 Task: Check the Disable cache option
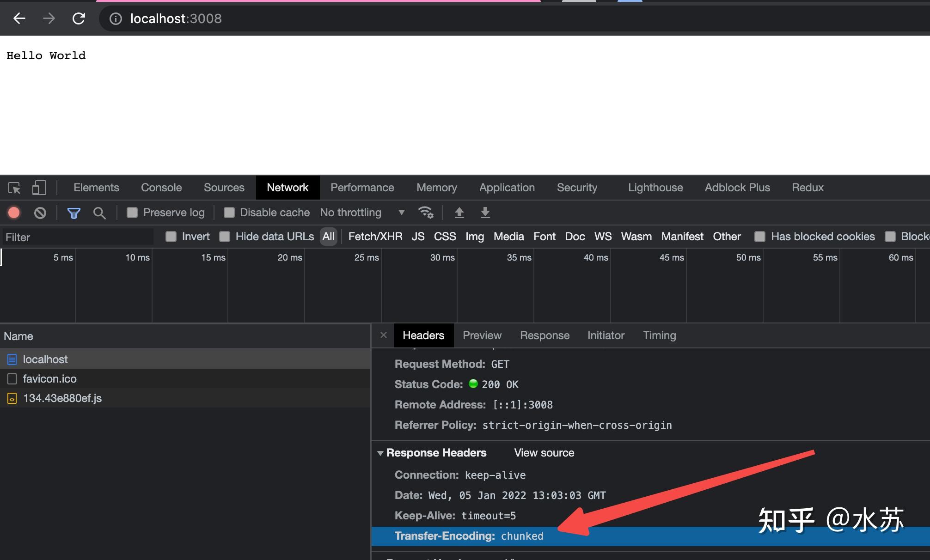coord(229,213)
